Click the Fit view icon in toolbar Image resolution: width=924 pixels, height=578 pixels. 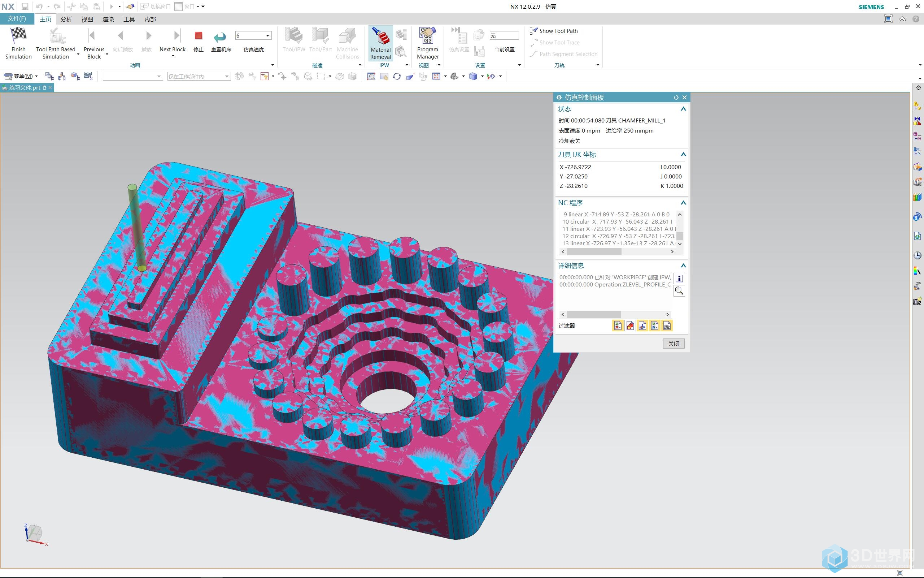[436, 77]
